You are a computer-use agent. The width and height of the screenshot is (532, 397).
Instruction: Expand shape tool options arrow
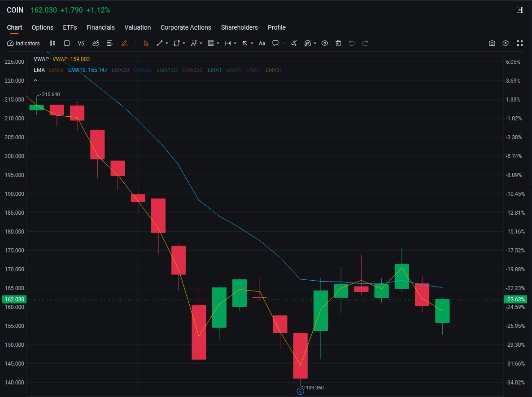coord(184,43)
